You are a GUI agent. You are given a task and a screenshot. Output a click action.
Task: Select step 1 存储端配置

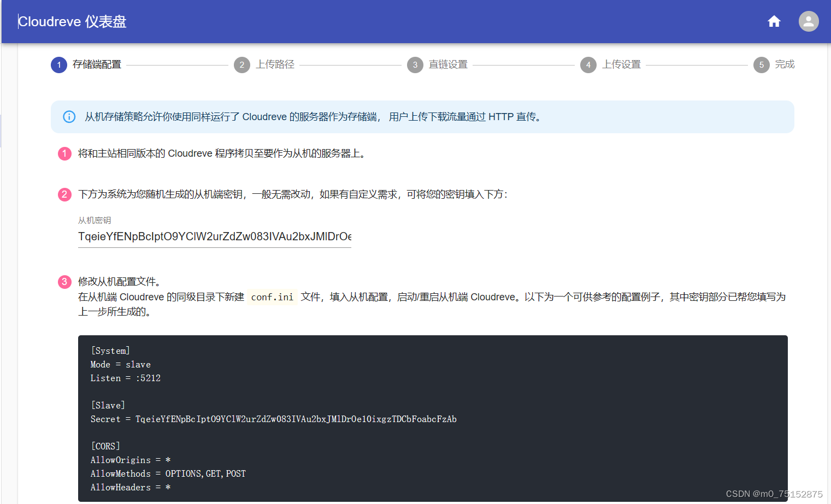[86, 64]
